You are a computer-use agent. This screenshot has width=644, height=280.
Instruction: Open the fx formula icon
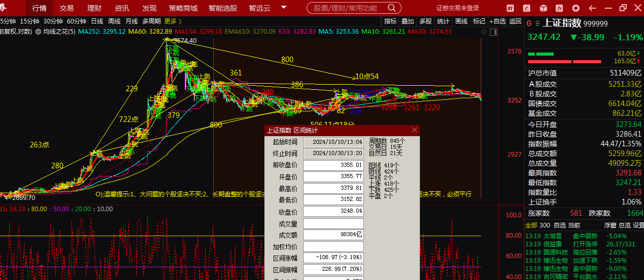click(x=559, y=8)
